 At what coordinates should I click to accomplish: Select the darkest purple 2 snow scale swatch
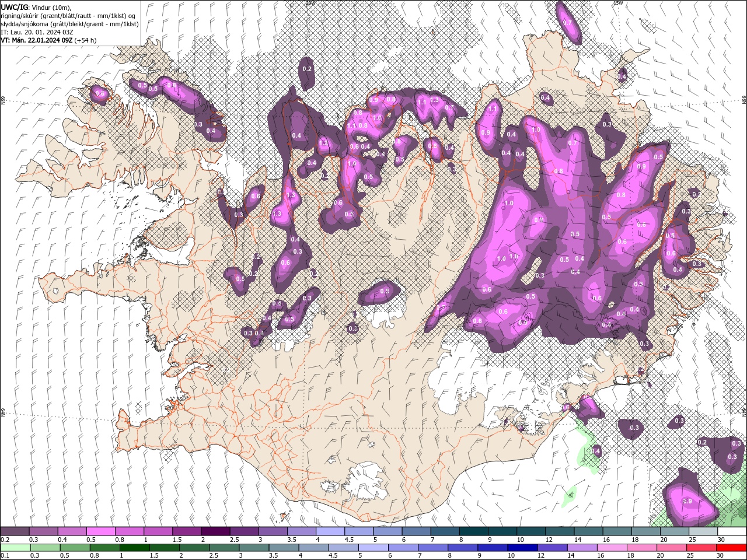coord(215,531)
